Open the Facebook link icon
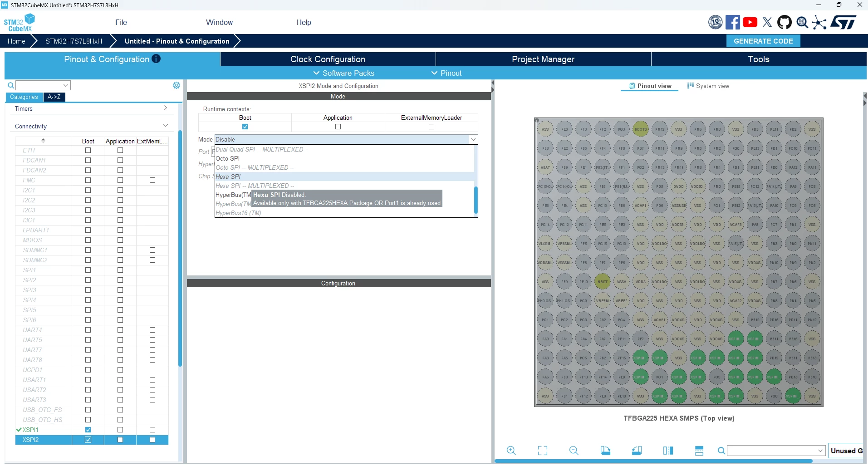Screen dimensions: 868x466 (x=732, y=22)
